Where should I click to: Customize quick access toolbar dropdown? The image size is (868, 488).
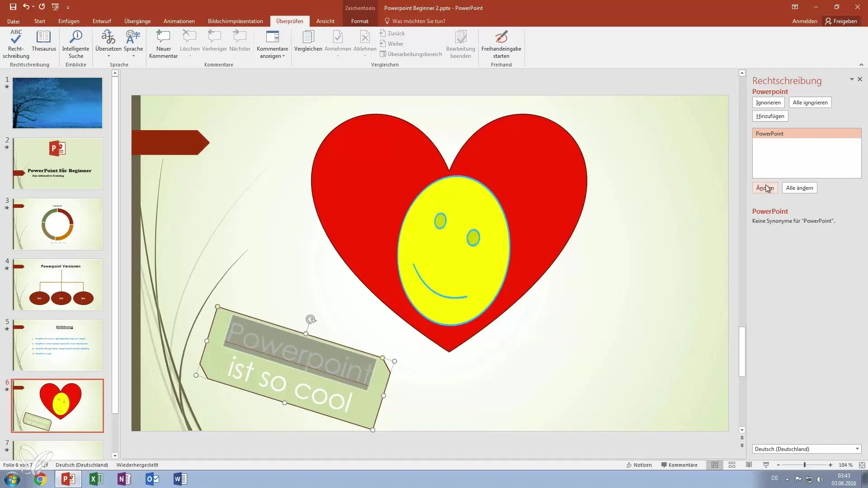coord(68,7)
